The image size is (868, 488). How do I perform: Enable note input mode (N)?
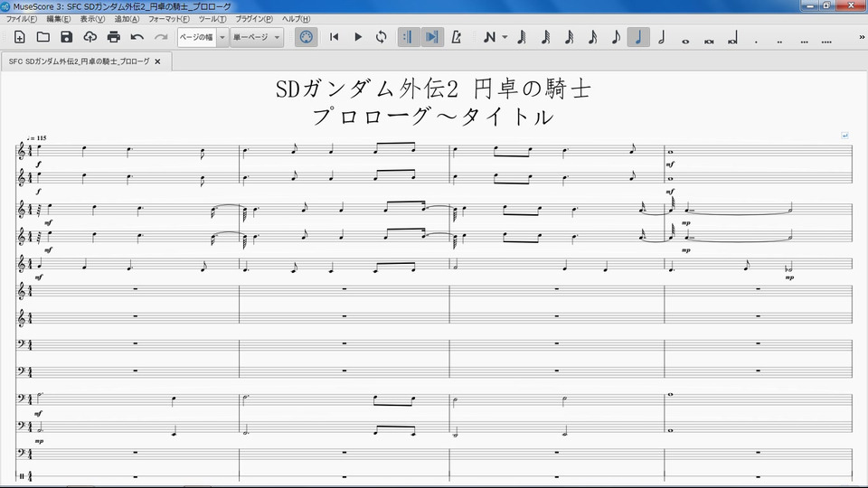pos(489,37)
